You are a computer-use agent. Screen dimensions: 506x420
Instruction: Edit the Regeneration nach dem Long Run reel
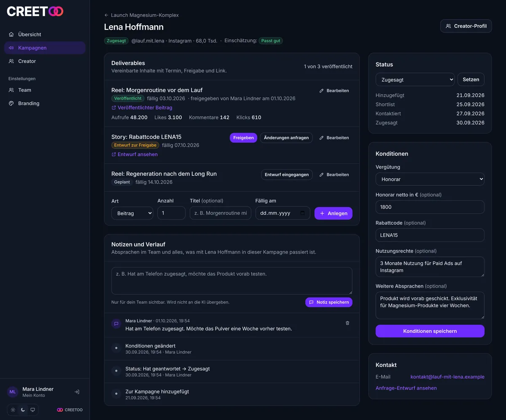(x=334, y=175)
